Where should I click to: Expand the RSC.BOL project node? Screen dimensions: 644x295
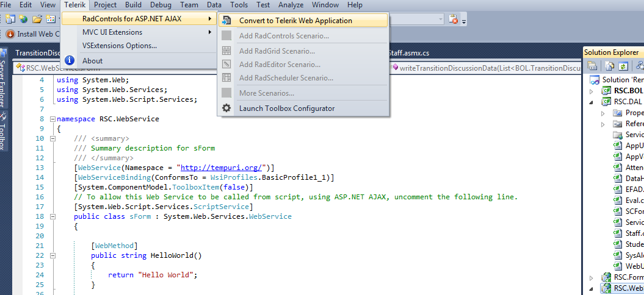(592, 91)
